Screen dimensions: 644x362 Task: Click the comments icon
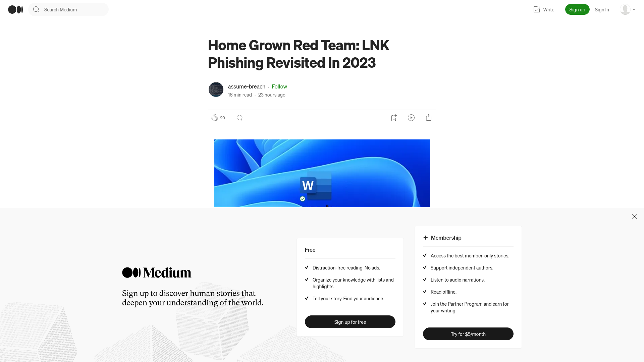point(239,118)
